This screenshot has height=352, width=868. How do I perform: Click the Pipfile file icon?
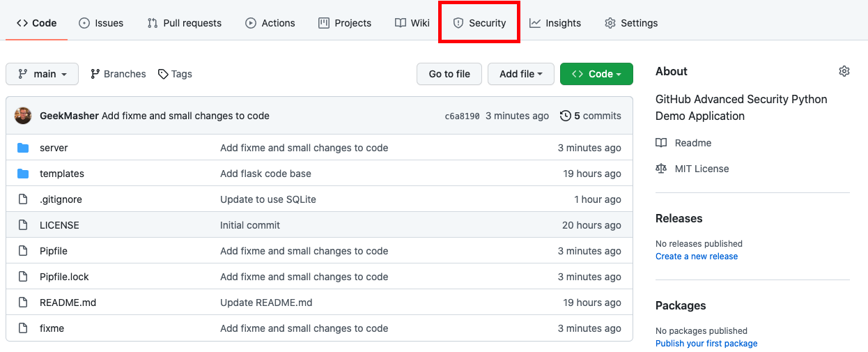point(23,251)
